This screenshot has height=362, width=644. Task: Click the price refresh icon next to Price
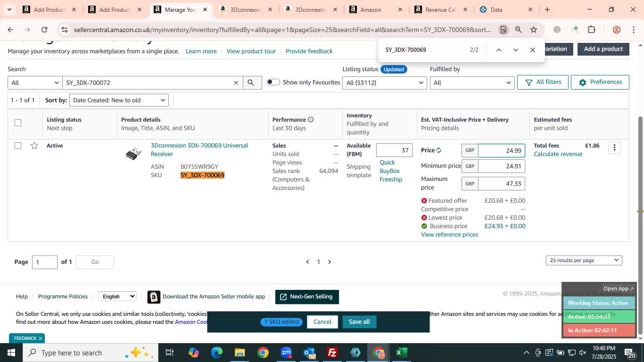(439, 150)
